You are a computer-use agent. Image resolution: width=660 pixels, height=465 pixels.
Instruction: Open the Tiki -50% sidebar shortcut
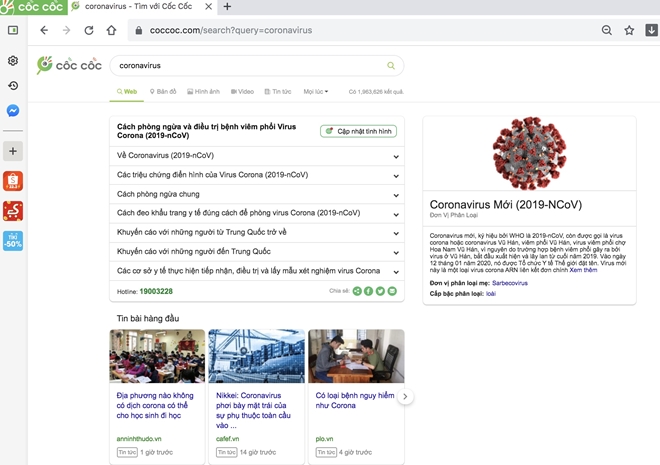(x=13, y=241)
